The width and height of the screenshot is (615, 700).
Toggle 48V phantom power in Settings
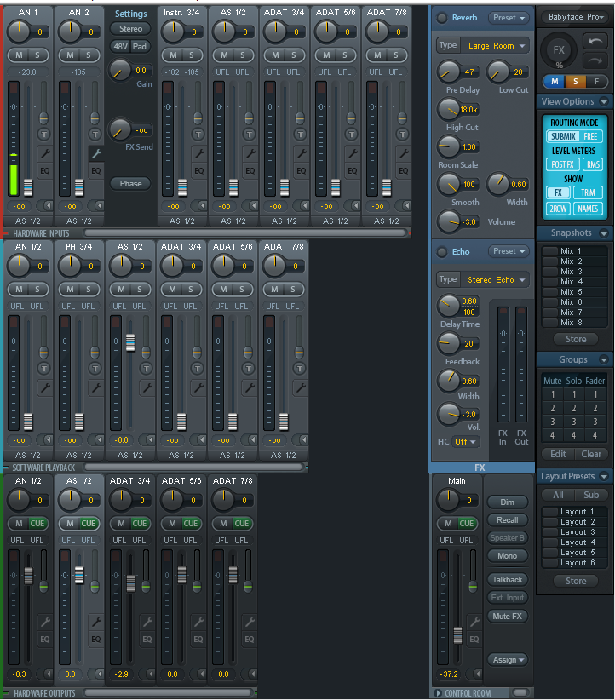pyautogui.click(x=120, y=47)
